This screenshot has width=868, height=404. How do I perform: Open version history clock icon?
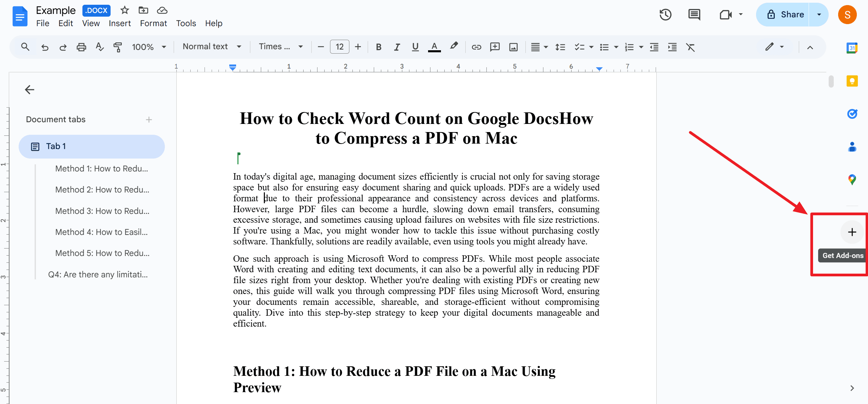pos(666,15)
